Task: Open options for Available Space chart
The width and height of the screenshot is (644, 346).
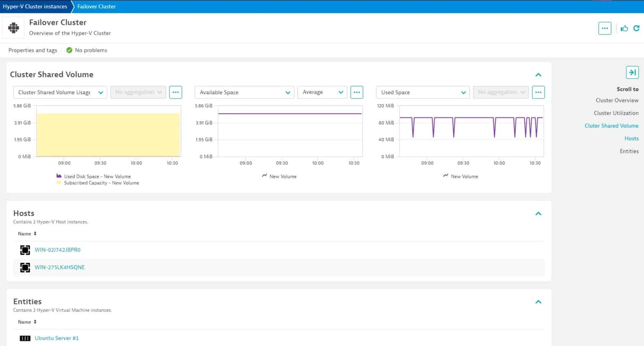Action: [357, 92]
